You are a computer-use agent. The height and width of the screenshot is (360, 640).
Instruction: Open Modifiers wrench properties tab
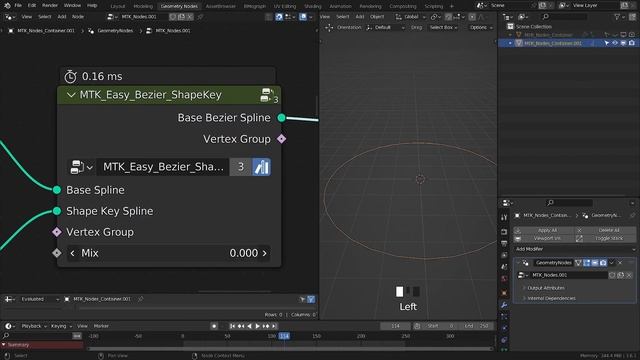[504, 305]
